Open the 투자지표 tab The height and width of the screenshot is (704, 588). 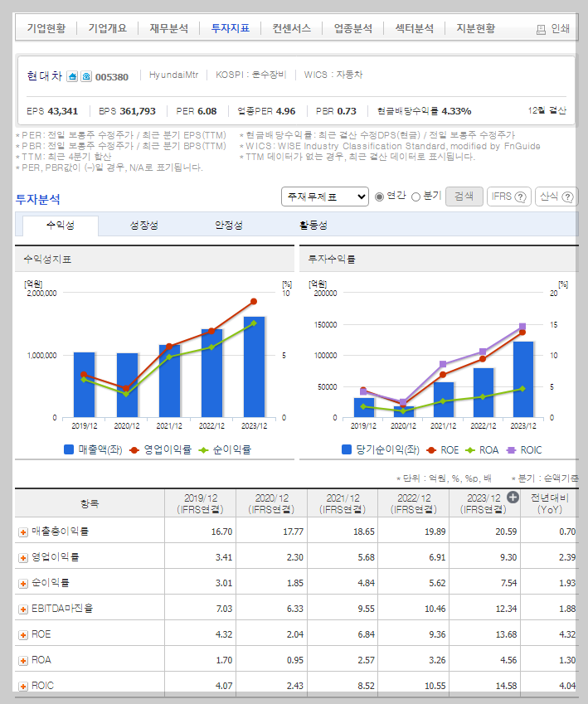[x=231, y=28]
